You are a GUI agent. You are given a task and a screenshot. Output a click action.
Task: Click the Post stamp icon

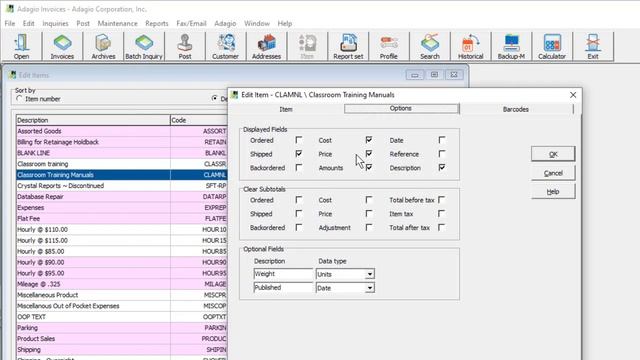184,47
